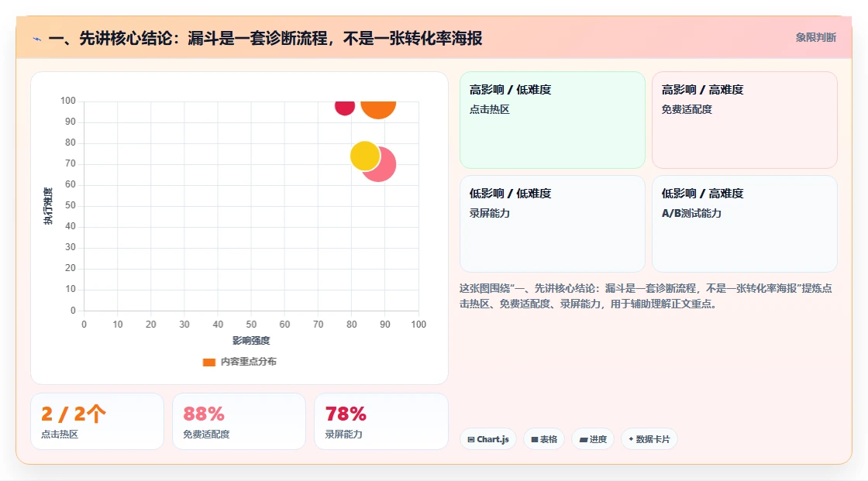The height and width of the screenshot is (481, 868).
Task: Select the yellow bubble in the chart
Action: coord(365,156)
